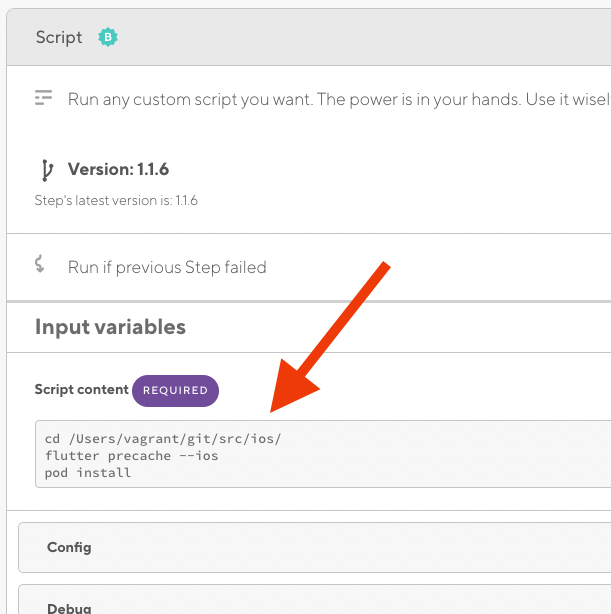Click the Run any custom script description
611x614 pixels.
339,99
